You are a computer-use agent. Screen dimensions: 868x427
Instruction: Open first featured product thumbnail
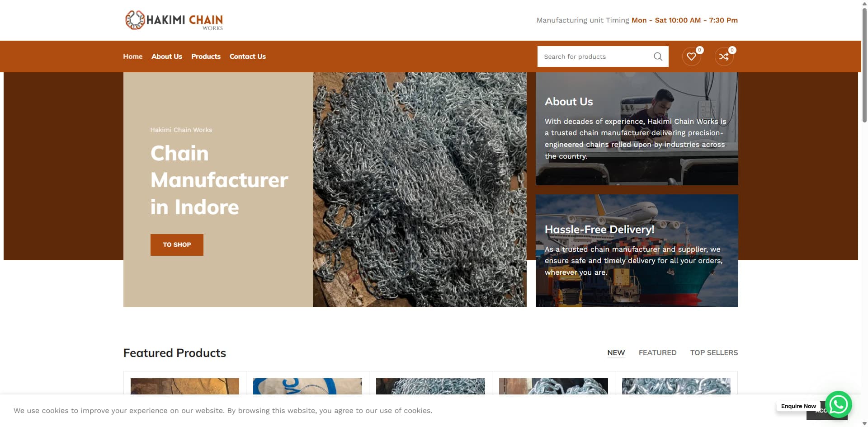pyautogui.click(x=184, y=386)
